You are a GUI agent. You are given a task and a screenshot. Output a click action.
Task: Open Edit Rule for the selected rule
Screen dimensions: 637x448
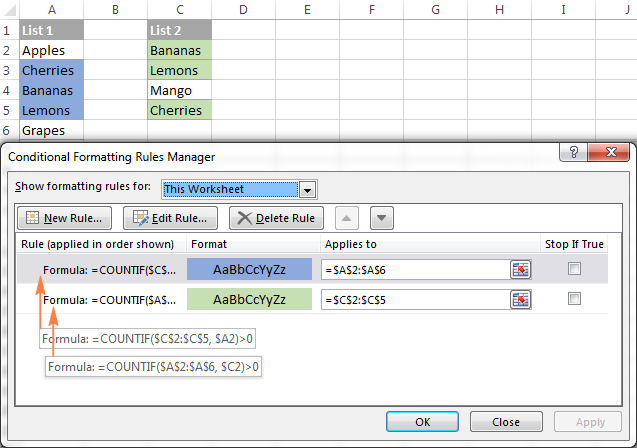[x=169, y=218]
